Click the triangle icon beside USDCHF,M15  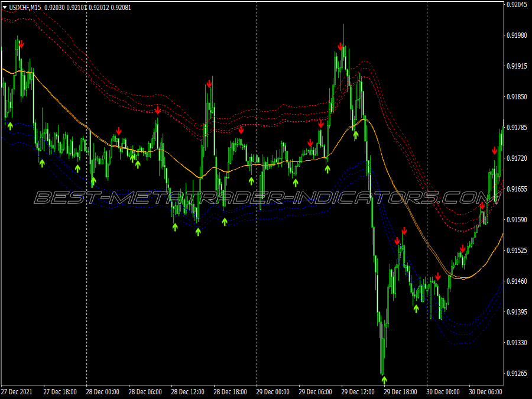[x=5, y=7]
